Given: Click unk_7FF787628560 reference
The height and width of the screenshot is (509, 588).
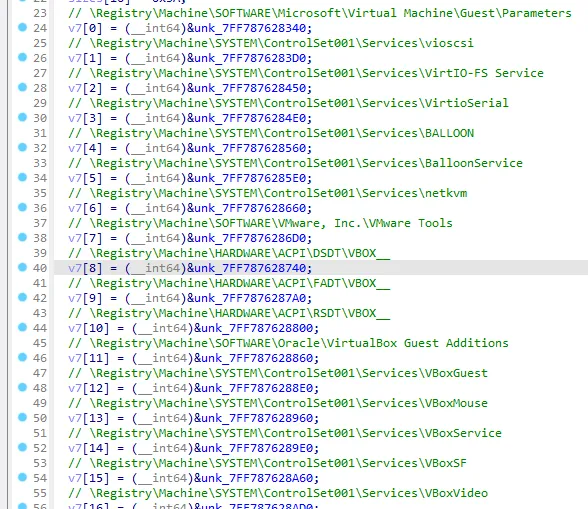Looking at the screenshot, I should pyautogui.click(x=250, y=148).
